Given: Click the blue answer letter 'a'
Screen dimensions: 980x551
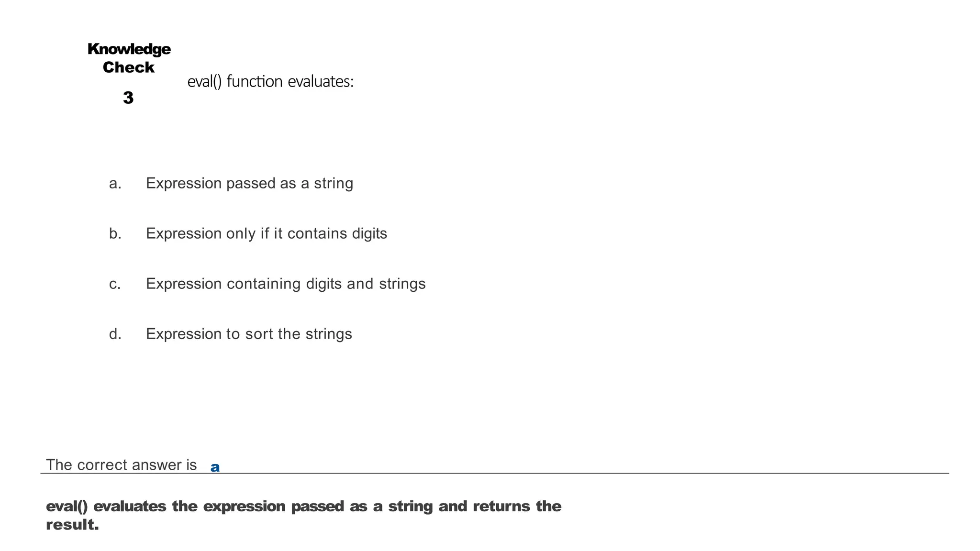Looking at the screenshot, I should pyautogui.click(x=215, y=467).
